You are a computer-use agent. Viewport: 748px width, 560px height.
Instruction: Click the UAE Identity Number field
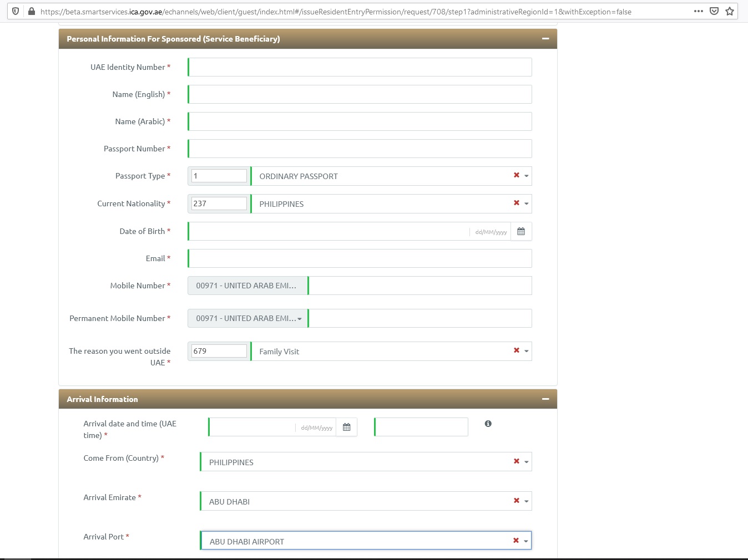click(360, 67)
